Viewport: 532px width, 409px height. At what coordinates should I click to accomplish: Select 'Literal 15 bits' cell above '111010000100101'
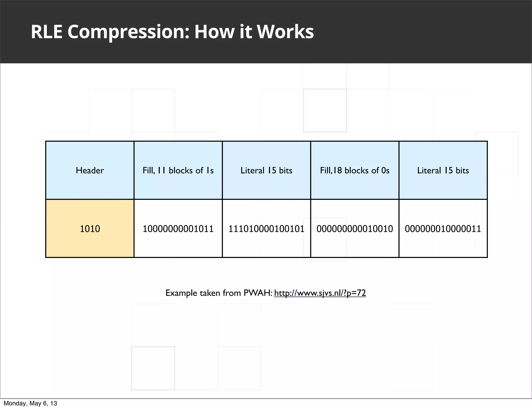(267, 170)
